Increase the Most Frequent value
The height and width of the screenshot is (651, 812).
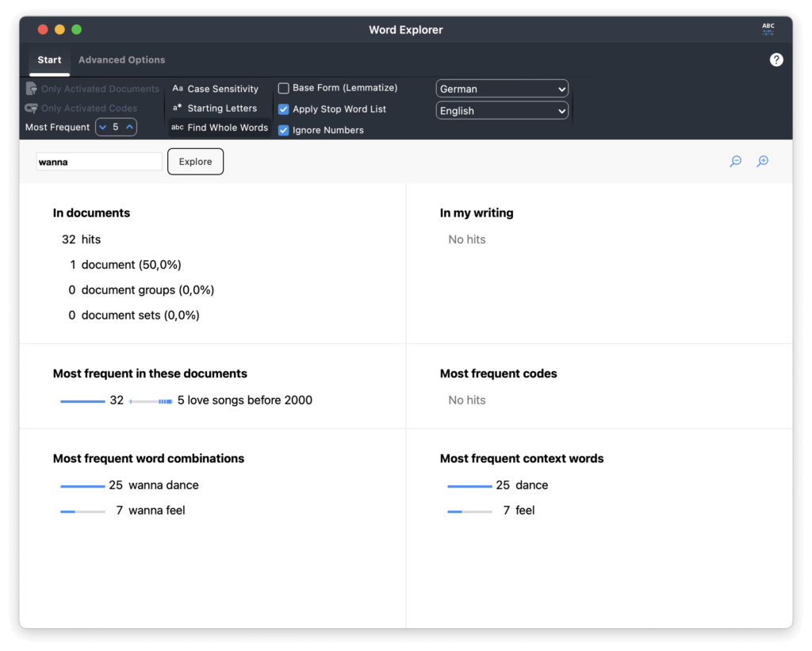pyautogui.click(x=129, y=127)
